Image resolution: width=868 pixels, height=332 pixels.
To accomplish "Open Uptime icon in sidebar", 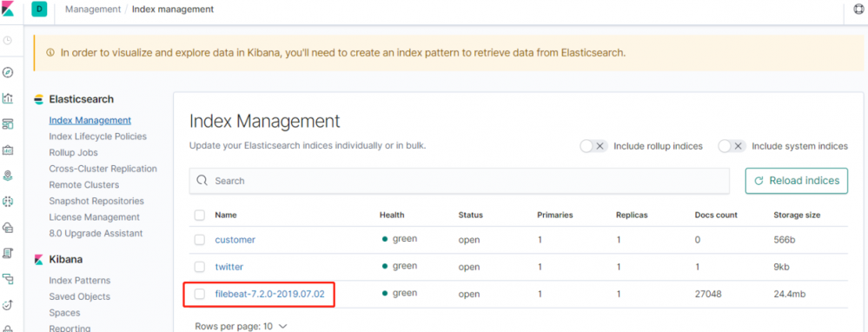I will pyautogui.click(x=8, y=304).
